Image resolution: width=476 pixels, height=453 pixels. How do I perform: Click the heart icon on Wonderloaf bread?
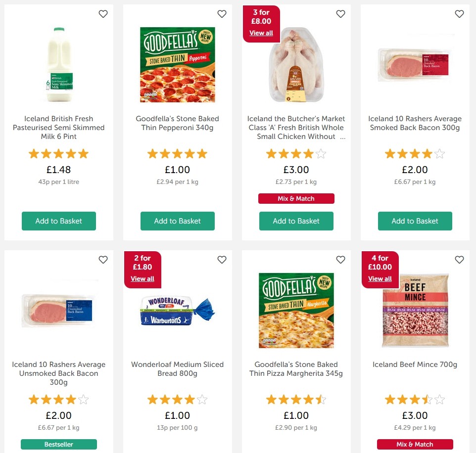click(x=222, y=259)
